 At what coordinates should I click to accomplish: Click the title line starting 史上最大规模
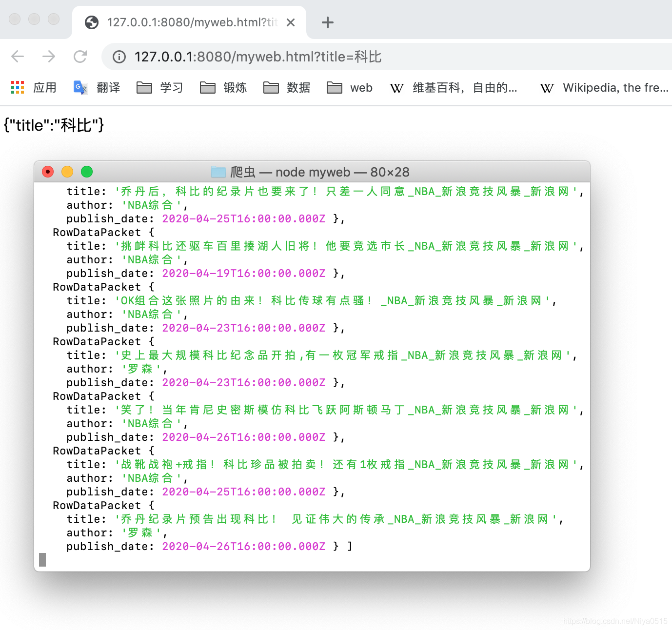click(x=322, y=355)
